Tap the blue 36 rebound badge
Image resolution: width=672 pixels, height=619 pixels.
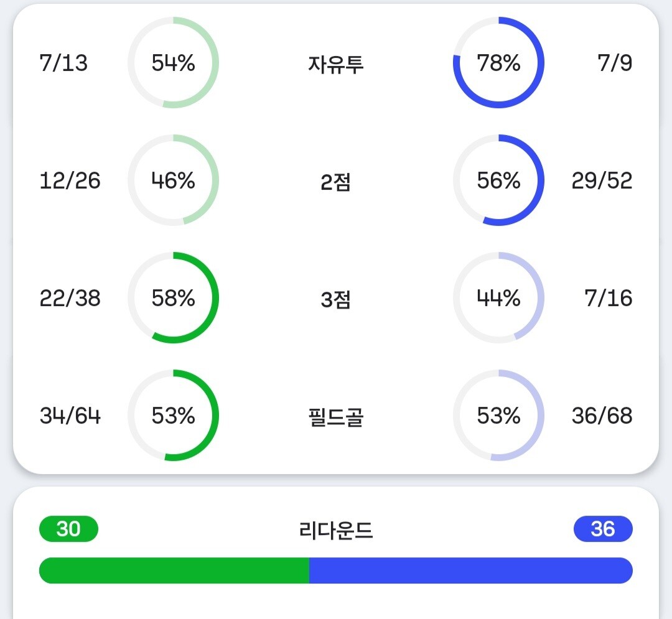point(603,529)
